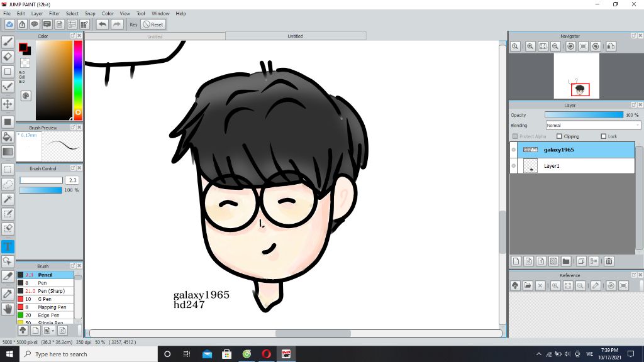Screen dimensions: 644x362
Task: Open the Window menu
Action: [x=160, y=14]
